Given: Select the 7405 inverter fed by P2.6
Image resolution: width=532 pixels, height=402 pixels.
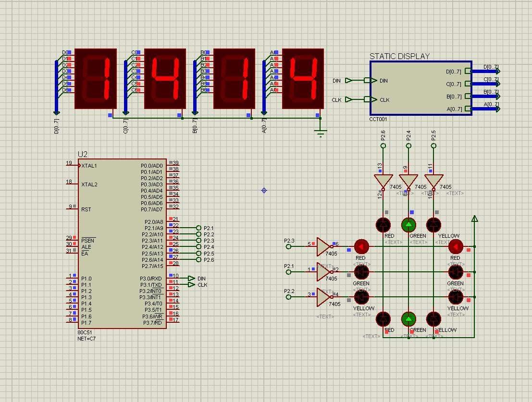Looking at the screenshot, I should 384,182.
